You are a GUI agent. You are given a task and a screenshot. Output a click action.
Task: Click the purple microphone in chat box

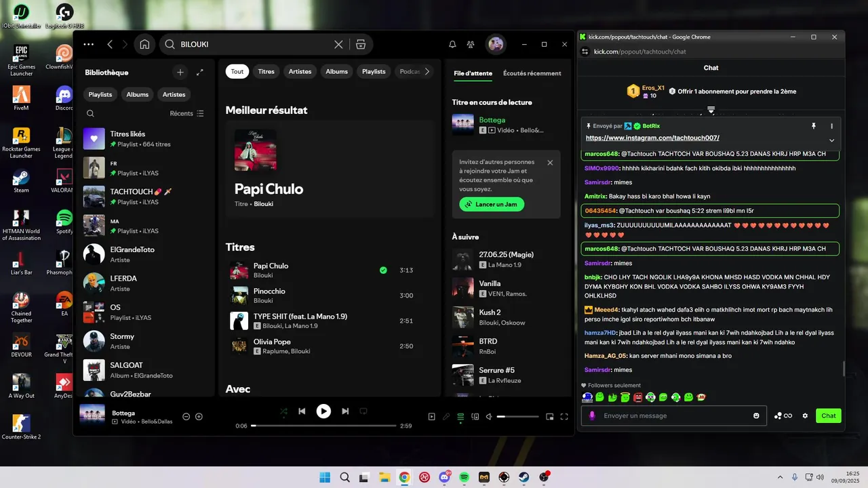coord(592,415)
